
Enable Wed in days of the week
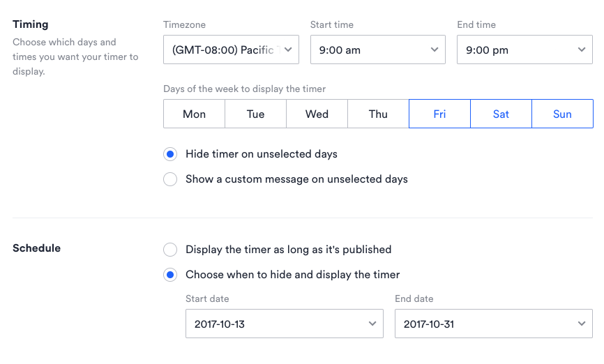(x=317, y=114)
